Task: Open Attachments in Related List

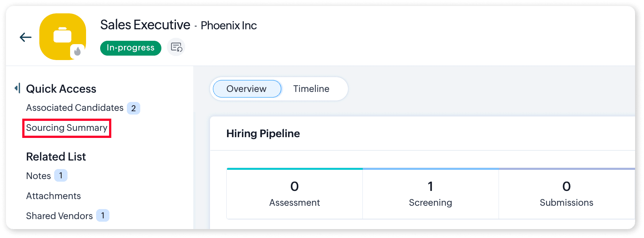Action: pyautogui.click(x=53, y=196)
